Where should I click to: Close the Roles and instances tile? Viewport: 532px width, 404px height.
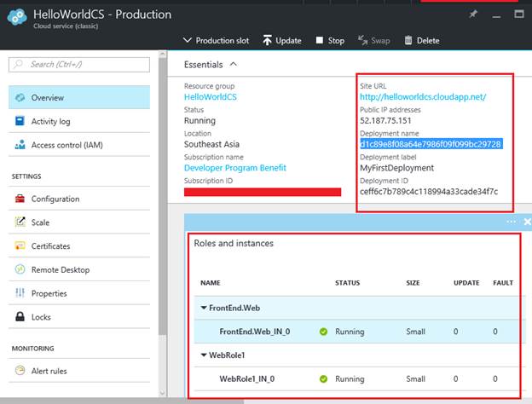[x=527, y=222]
